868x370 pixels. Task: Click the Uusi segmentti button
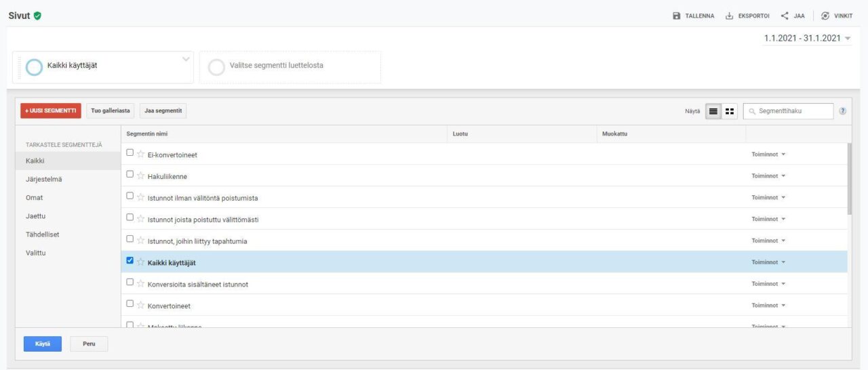tap(51, 111)
